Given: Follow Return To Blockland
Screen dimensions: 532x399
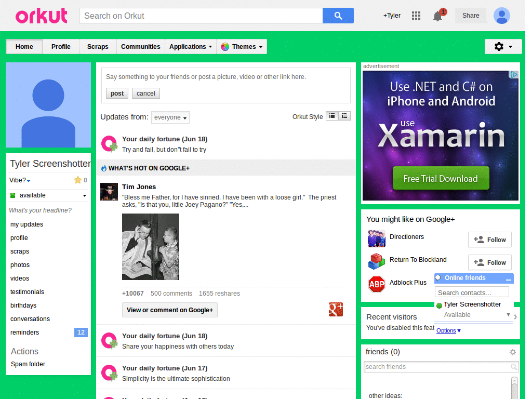Looking at the screenshot, I should point(489,262).
